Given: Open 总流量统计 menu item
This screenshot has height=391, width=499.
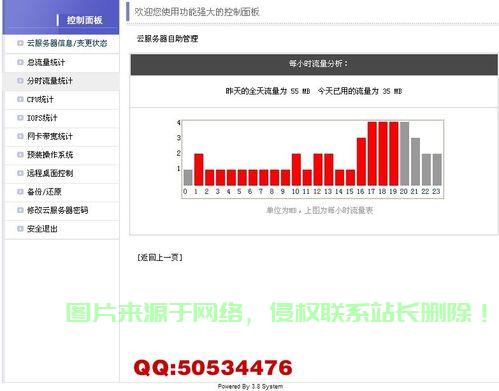Looking at the screenshot, I should click(x=46, y=62).
